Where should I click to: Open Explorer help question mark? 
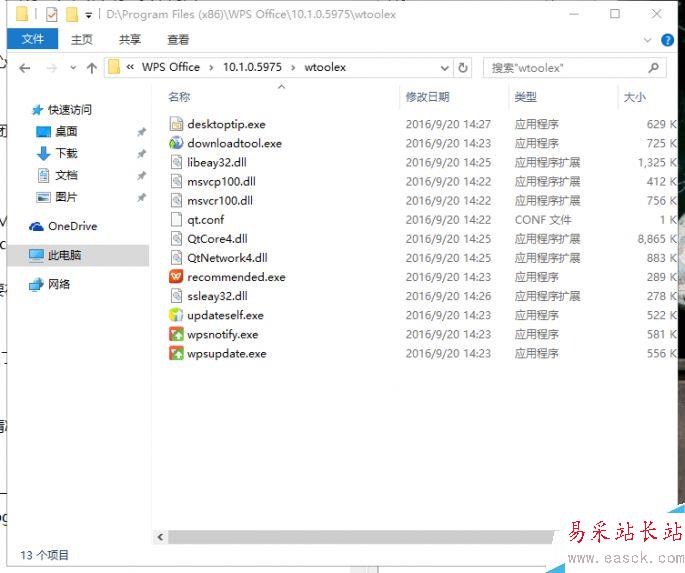(667, 40)
